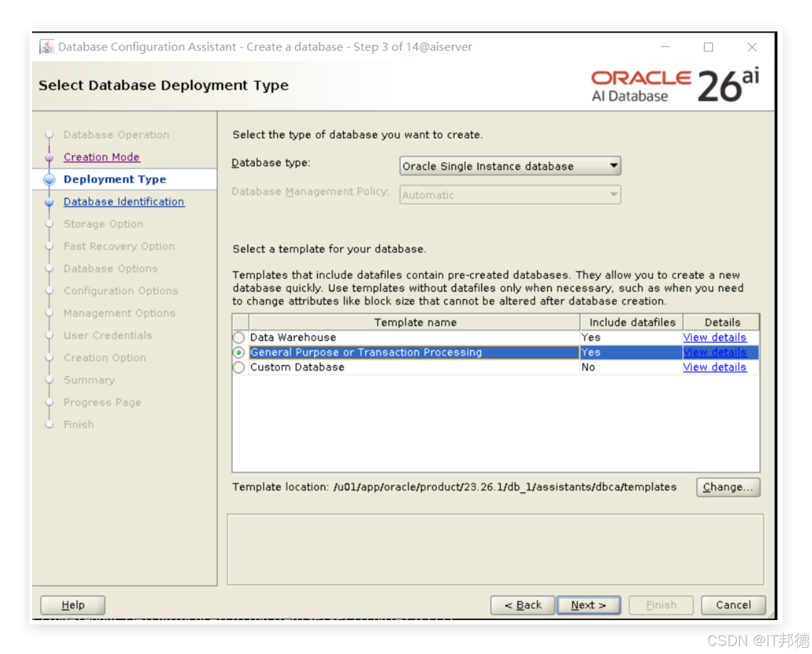The image size is (812, 654).
Task: Click Fast Recovery Option step
Action: click(119, 246)
